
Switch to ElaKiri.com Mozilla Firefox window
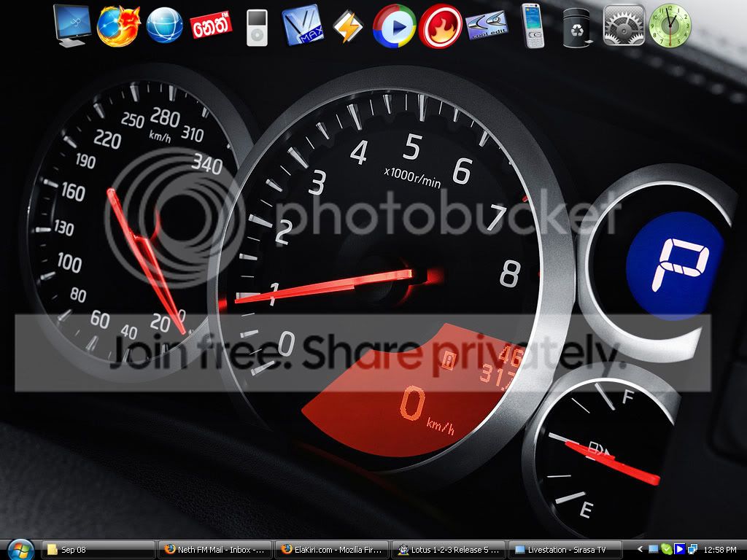(x=332, y=550)
